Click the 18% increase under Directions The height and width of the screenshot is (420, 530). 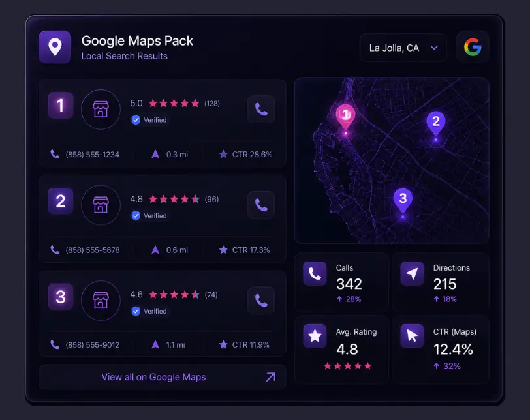[x=445, y=299]
